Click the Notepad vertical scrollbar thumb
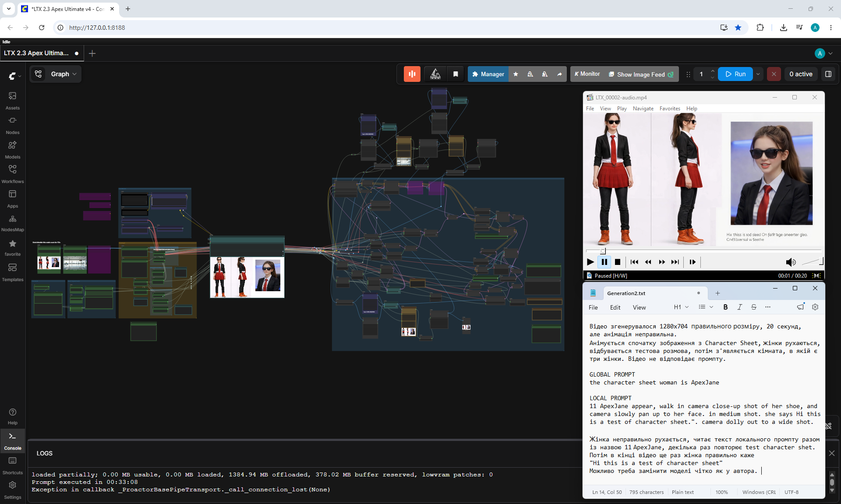The width and height of the screenshot is (841, 504). coord(832,482)
